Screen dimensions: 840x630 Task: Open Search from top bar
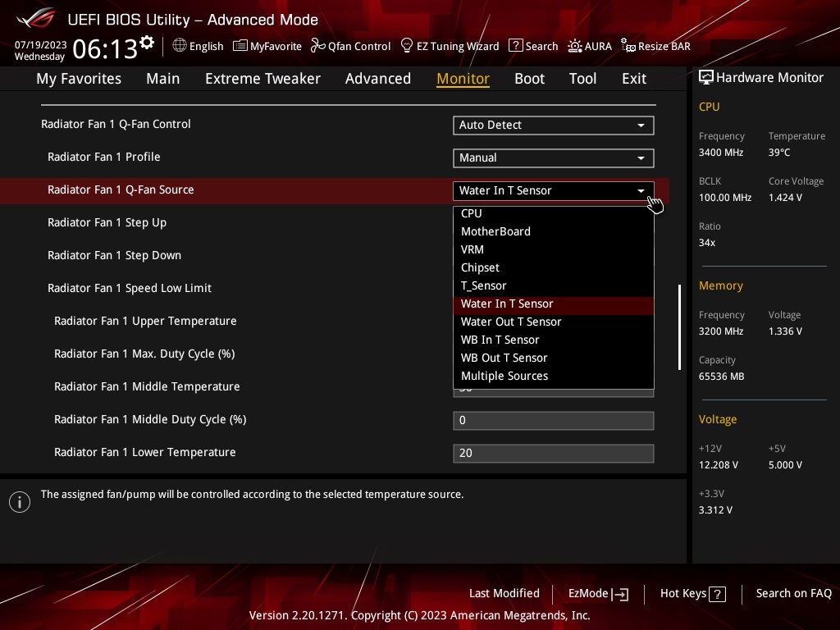tap(541, 47)
